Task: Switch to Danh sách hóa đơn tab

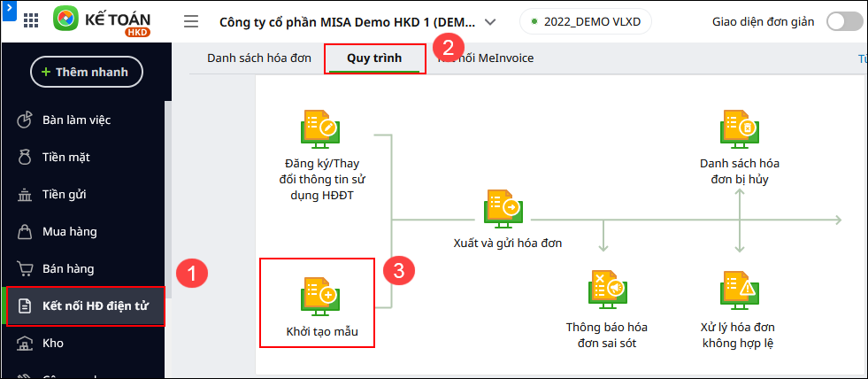Action: [x=259, y=58]
